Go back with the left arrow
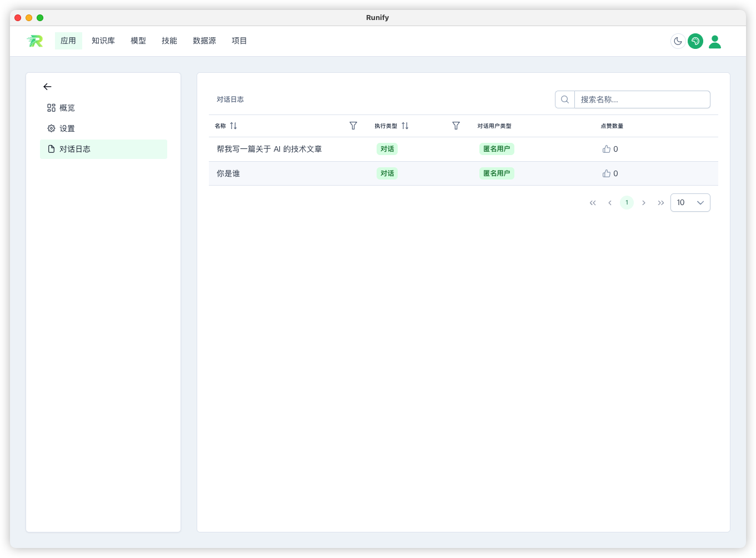The image size is (756, 558). click(47, 87)
